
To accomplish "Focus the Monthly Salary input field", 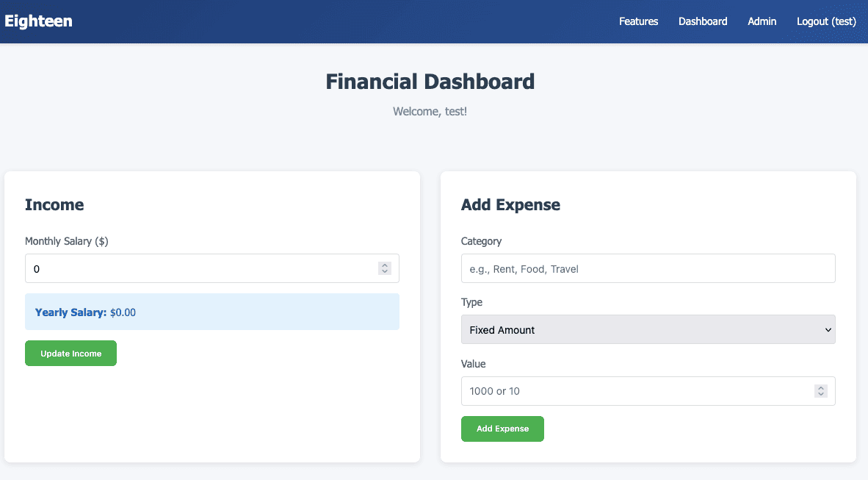I will tap(198, 269).
